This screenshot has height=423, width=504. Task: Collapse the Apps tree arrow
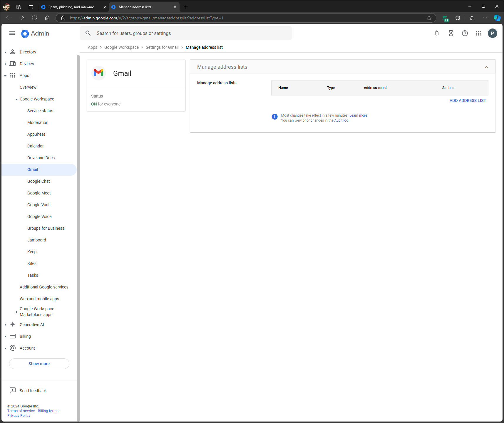coord(5,76)
